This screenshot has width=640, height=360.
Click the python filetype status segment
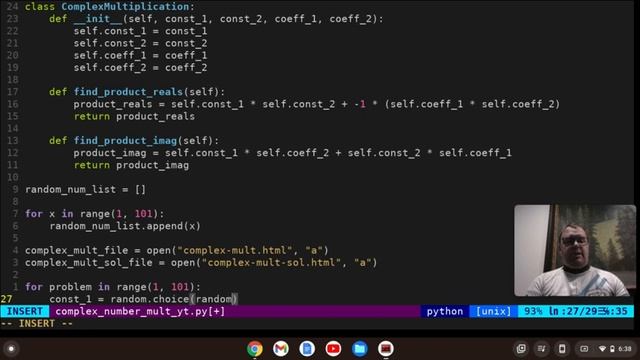click(x=445, y=311)
